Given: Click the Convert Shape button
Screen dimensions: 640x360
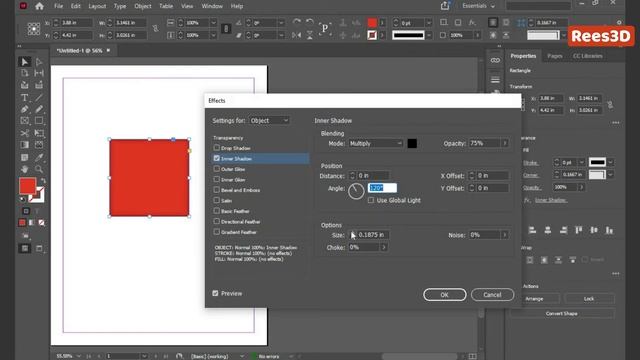Looking at the screenshot, I should 562,313.
